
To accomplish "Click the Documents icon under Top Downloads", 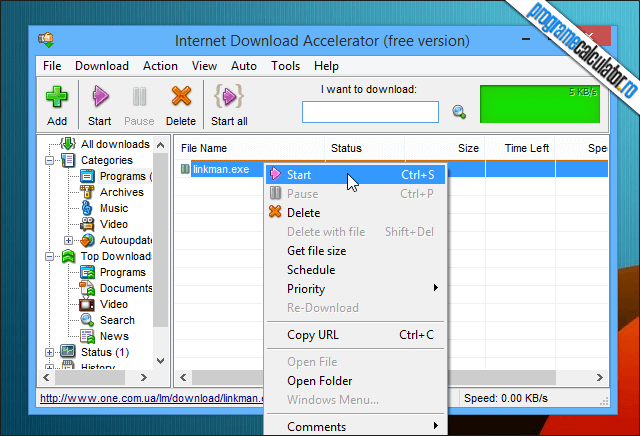I will click(x=87, y=288).
